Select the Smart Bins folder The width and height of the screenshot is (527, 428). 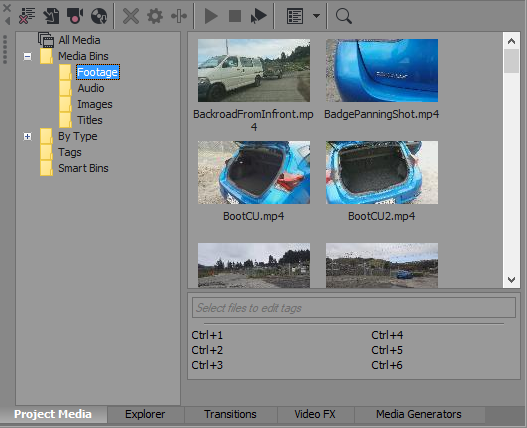83,168
